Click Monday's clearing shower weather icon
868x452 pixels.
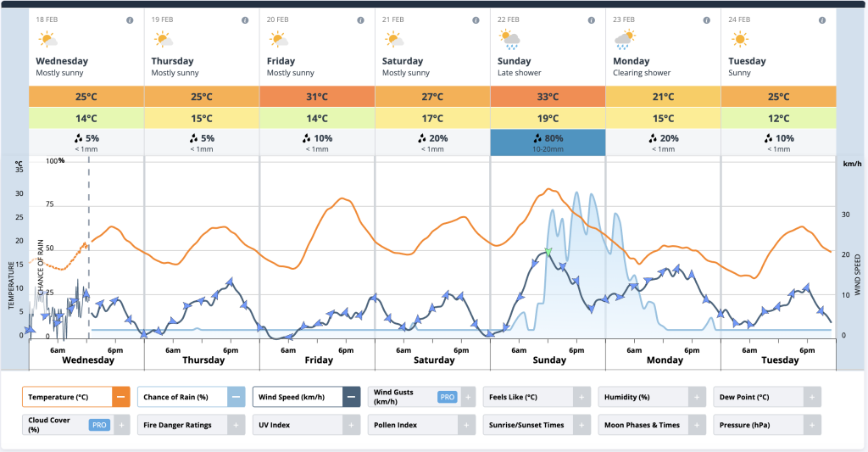click(x=625, y=39)
